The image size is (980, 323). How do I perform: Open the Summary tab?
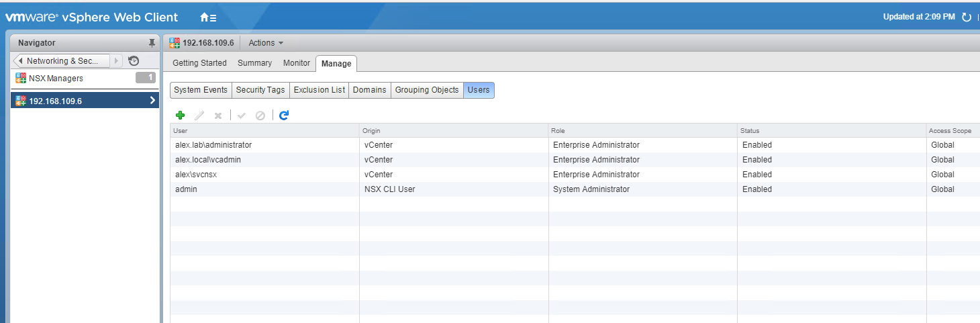click(x=254, y=63)
